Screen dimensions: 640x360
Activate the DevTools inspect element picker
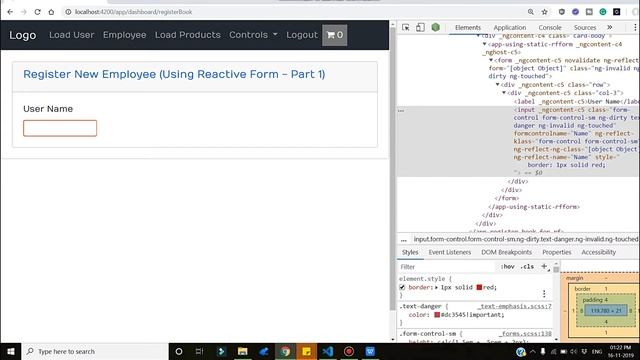coord(406,27)
